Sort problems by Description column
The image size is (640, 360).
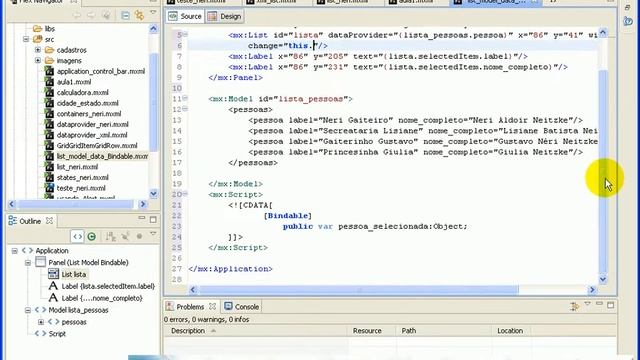(256, 331)
